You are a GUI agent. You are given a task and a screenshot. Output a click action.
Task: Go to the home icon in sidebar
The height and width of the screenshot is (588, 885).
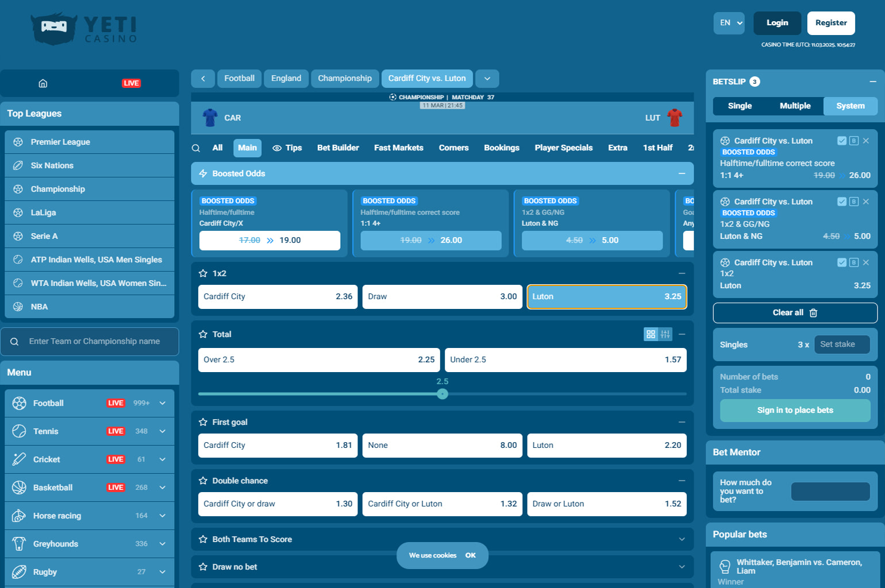coord(43,83)
